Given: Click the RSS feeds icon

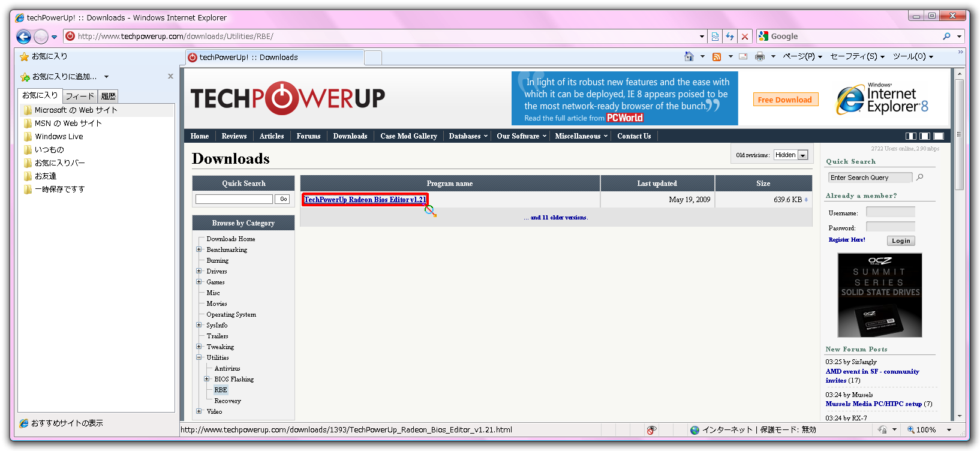Looking at the screenshot, I should tap(717, 56).
